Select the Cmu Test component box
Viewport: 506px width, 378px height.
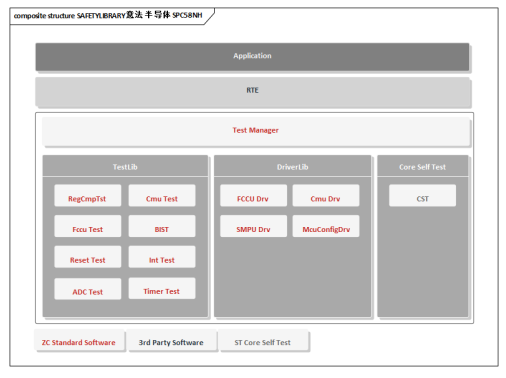tap(162, 196)
